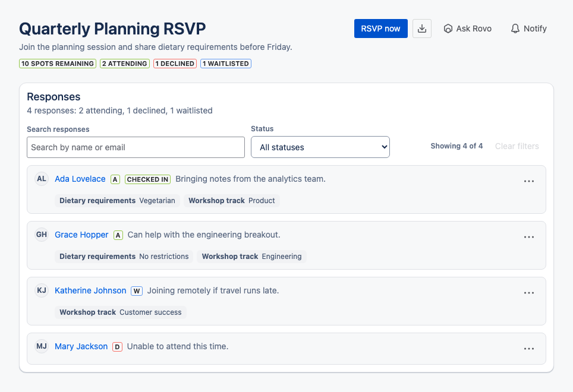This screenshot has height=392, width=573.
Task: Open Katherine Johnson profile link
Action: click(90, 290)
